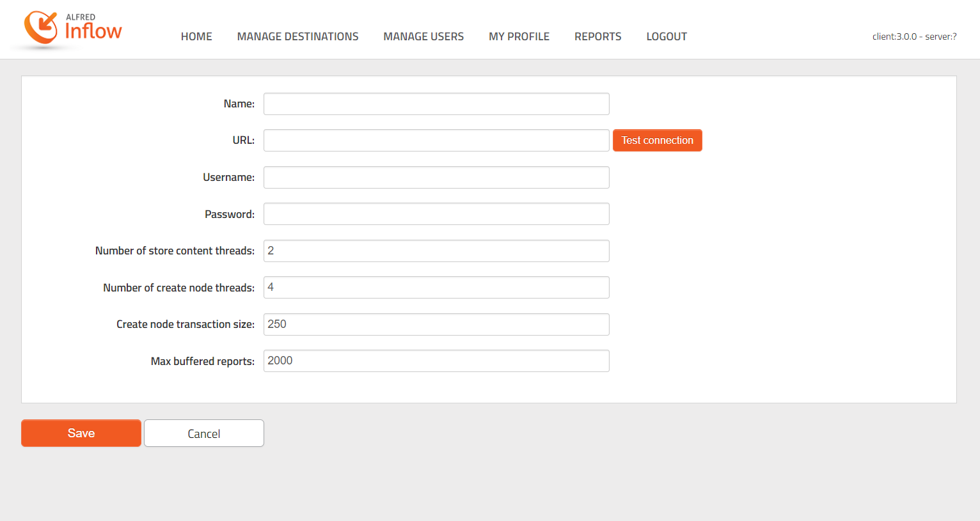Open the MANAGE USERS section
980x521 pixels.
[423, 36]
